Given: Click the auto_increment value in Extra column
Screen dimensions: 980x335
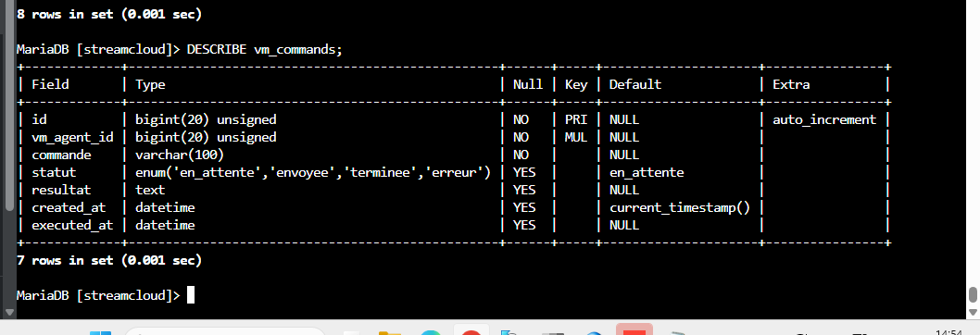Looking at the screenshot, I should [824, 119].
